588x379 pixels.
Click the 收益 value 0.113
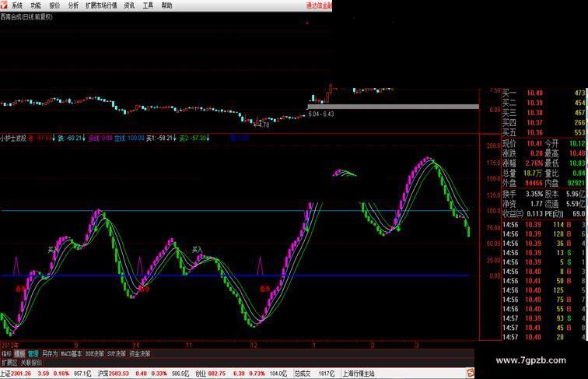pyautogui.click(x=535, y=213)
